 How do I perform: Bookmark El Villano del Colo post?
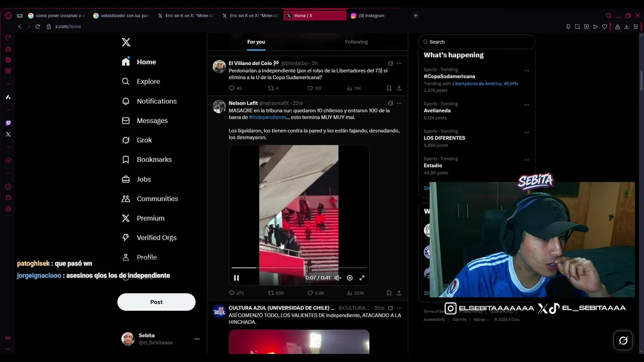[x=389, y=88]
